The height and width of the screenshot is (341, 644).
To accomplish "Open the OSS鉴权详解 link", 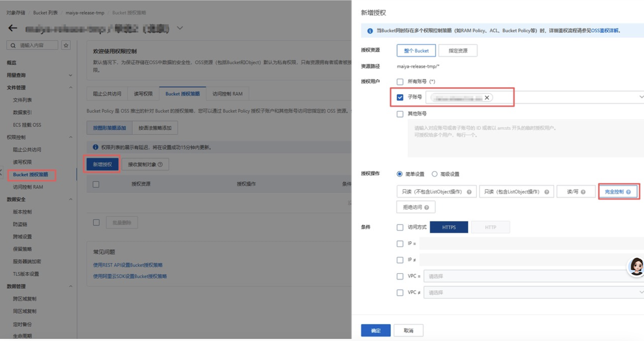I will 605,31.
